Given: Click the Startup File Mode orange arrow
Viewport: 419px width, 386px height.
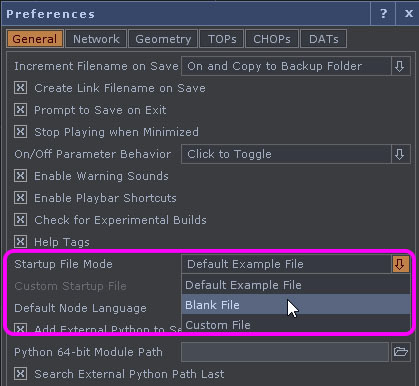Looking at the screenshot, I should [x=400, y=264].
